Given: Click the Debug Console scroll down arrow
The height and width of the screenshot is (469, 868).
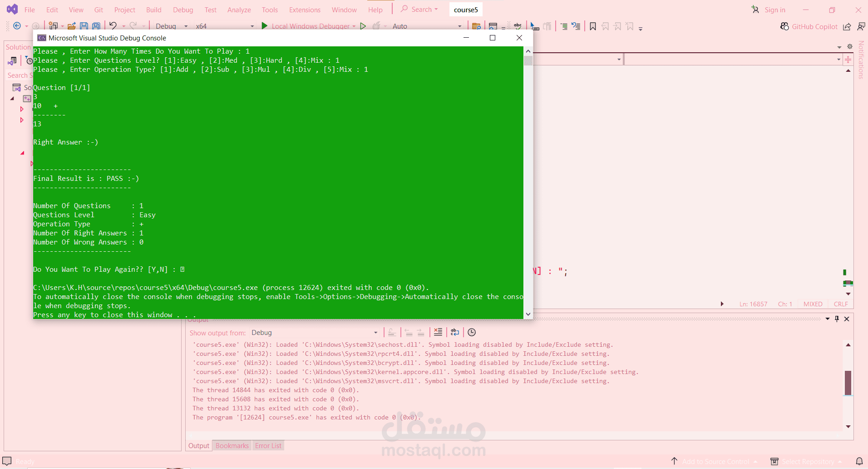Looking at the screenshot, I should (x=528, y=314).
